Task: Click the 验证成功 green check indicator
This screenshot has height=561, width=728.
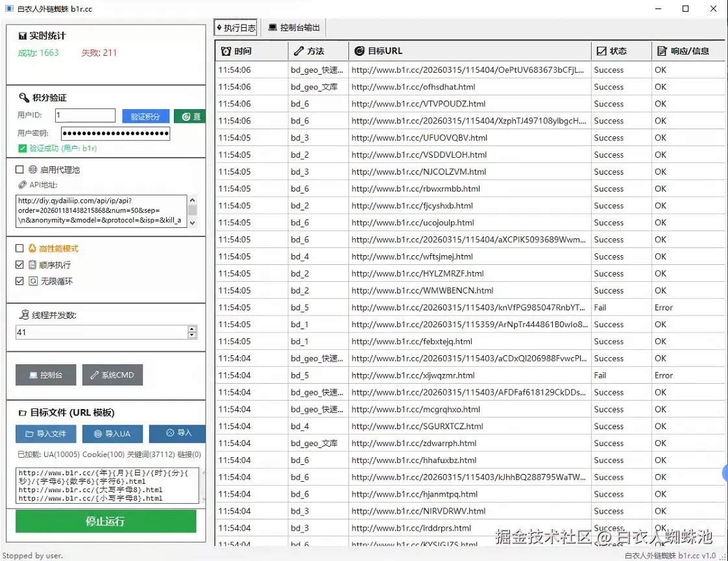Action: pyautogui.click(x=22, y=148)
